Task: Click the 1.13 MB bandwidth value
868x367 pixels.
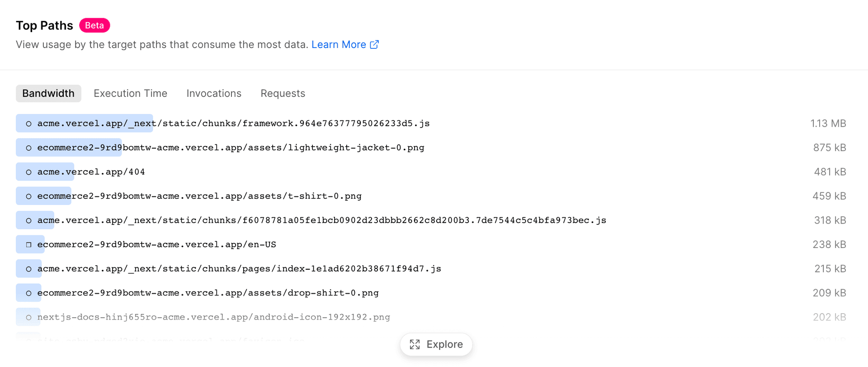Action: pyautogui.click(x=828, y=124)
